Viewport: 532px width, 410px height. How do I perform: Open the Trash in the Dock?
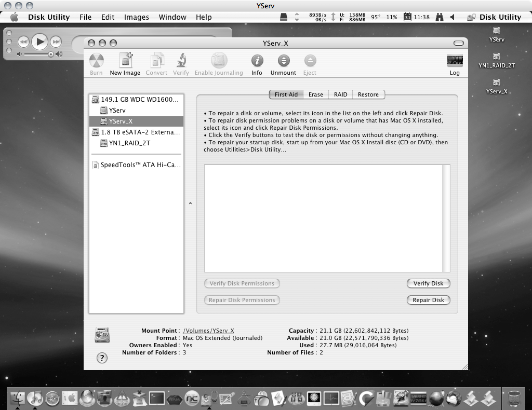click(x=514, y=398)
